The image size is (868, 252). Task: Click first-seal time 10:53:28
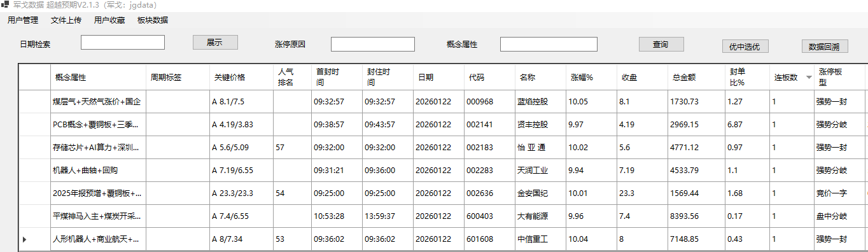pyautogui.click(x=329, y=216)
